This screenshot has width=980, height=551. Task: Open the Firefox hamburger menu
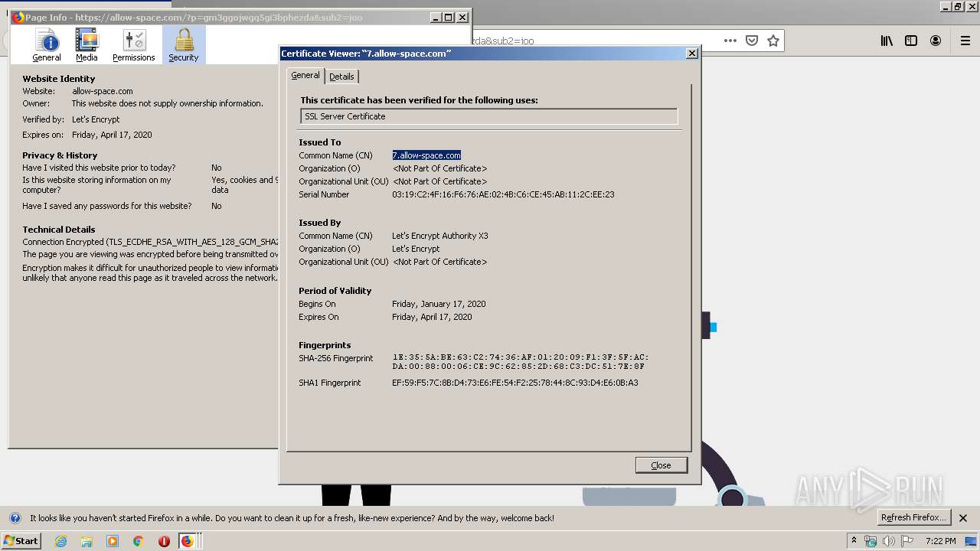click(x=965, y=41)
